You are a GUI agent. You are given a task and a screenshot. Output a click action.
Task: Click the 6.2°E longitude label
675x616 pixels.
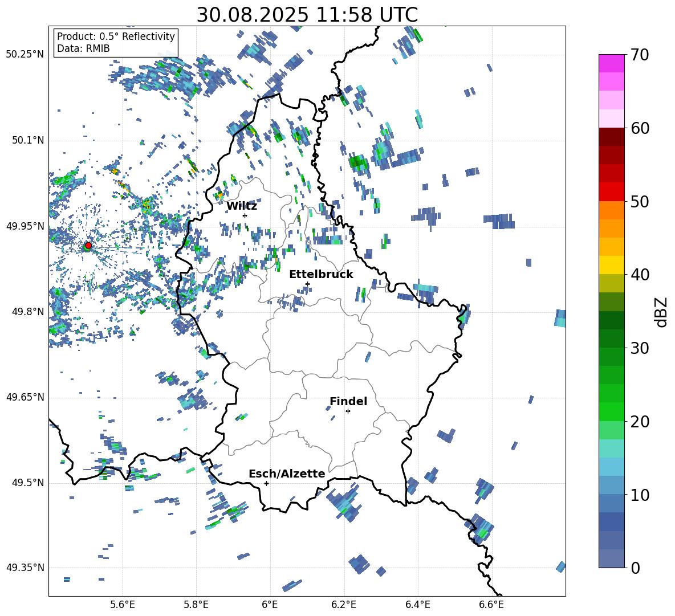pos(344,605)
